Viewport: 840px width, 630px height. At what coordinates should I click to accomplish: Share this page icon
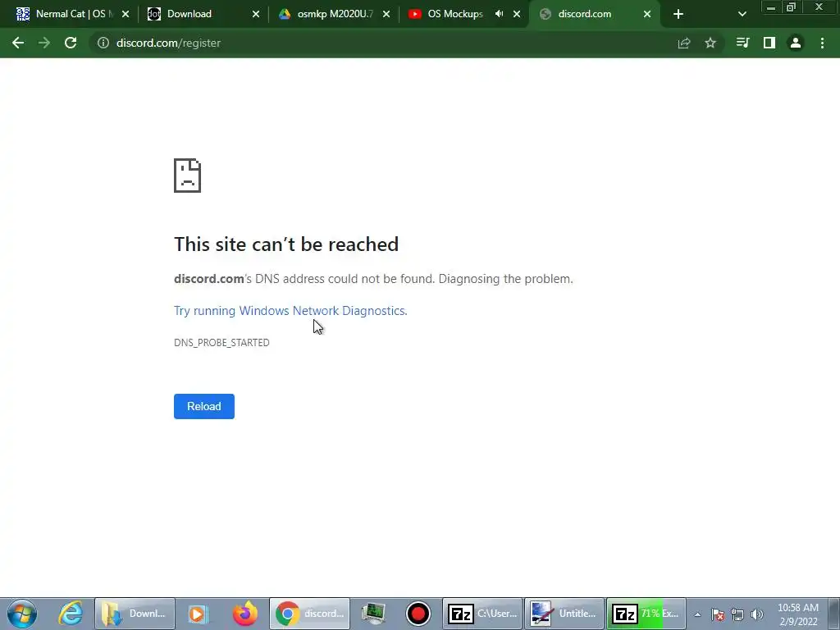pos(684,43)
